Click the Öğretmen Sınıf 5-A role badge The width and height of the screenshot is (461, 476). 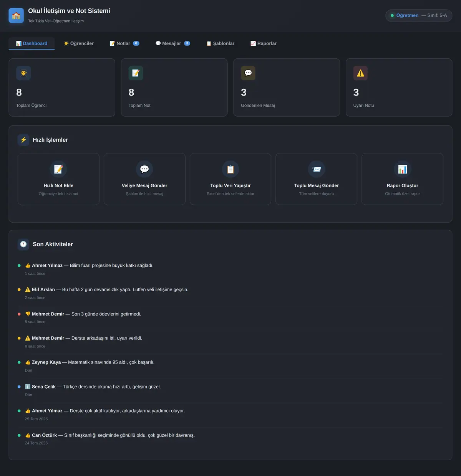419,15
